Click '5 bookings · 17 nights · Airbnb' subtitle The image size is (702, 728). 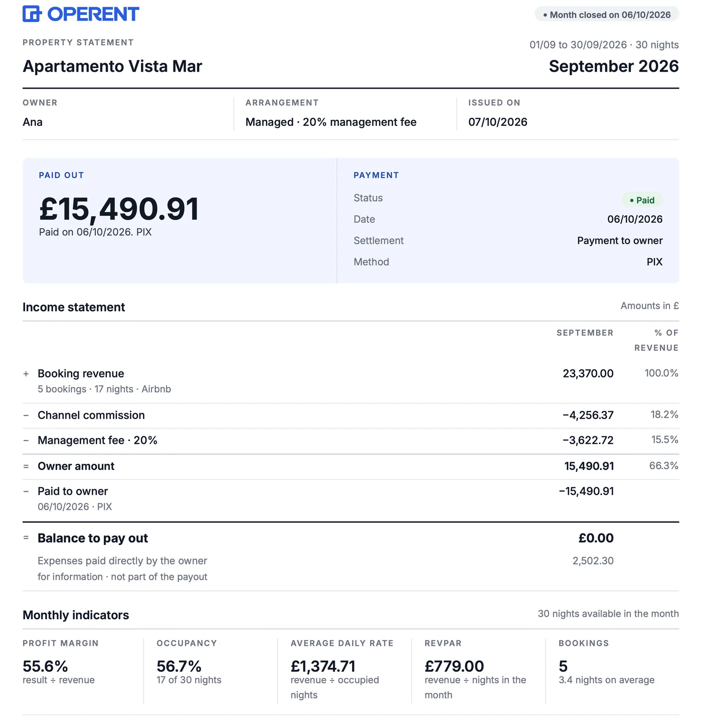coord(104,389)
